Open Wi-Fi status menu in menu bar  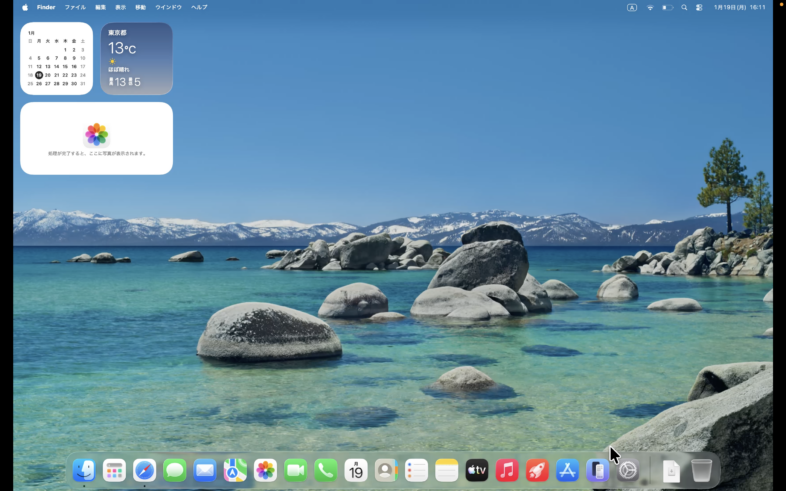point(650,7)
